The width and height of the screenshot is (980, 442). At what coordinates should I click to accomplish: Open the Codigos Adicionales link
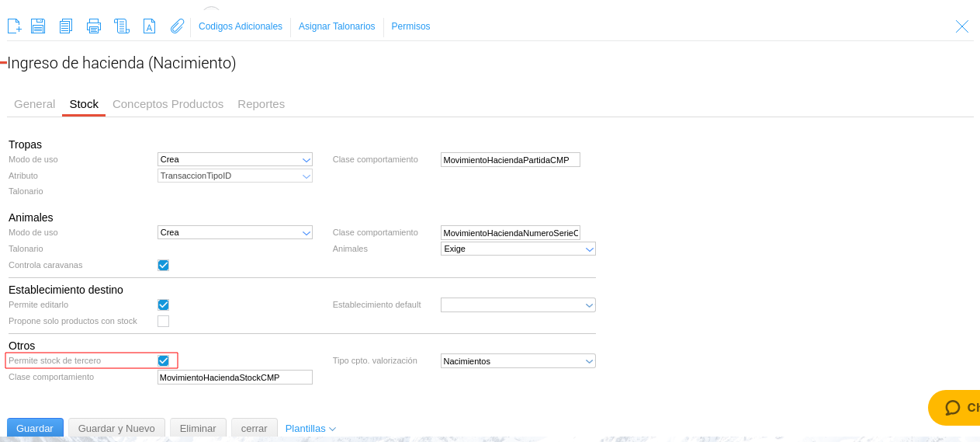click(241, 26)
